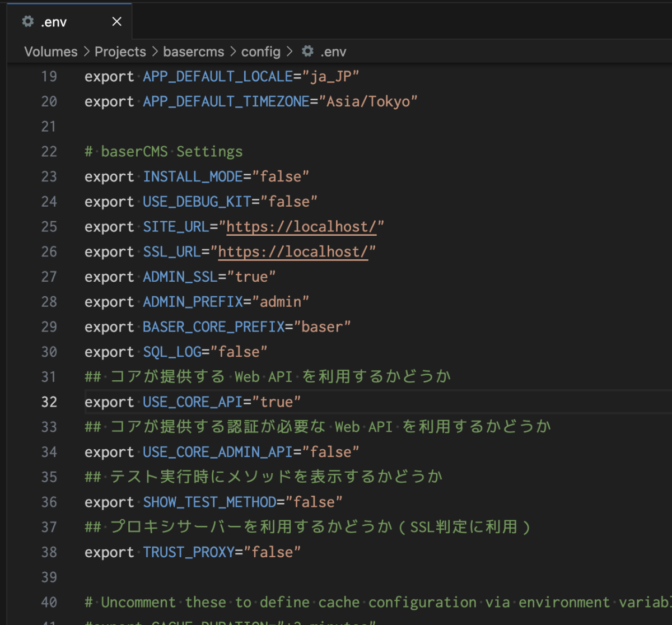Screen dimensions: 672x625
Task: Click the TRUST_PROXY variable name
Action: point(189,552)
